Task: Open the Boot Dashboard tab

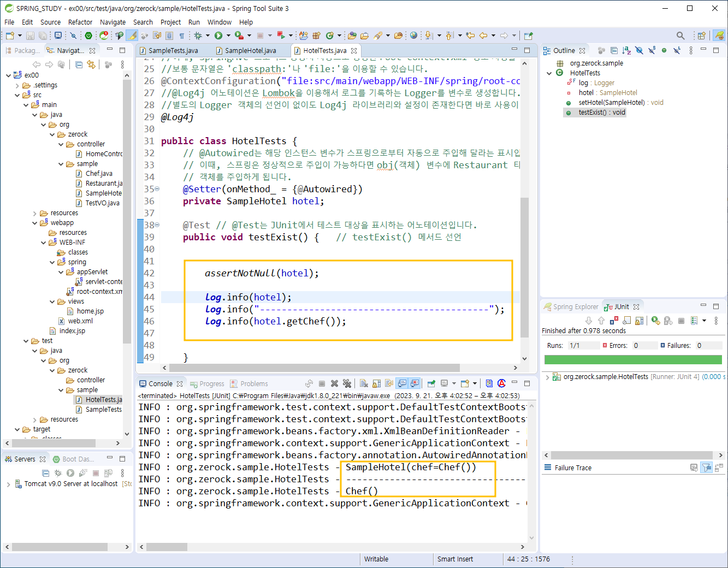Action: pyautogui.click(x=73, y=459)
